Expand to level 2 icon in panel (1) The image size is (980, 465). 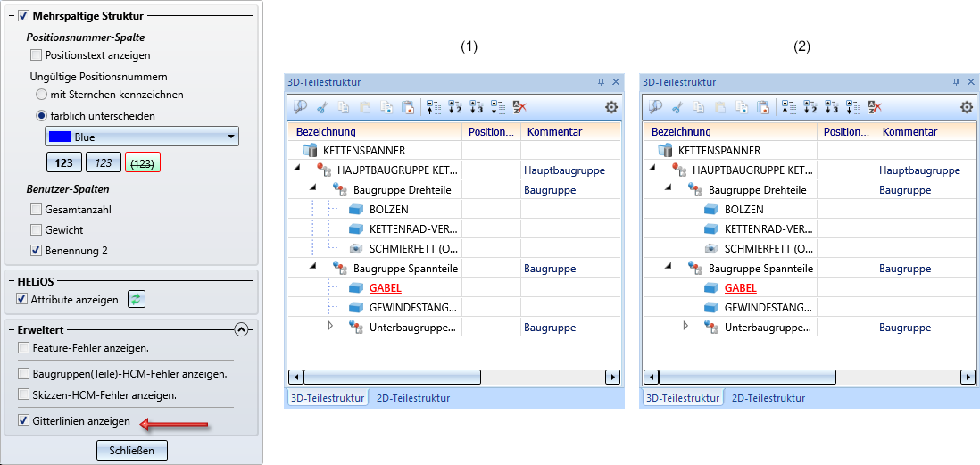pos(455,107)
